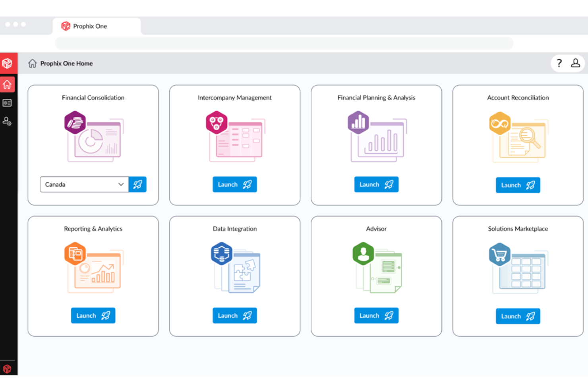588x392 pixels.
Task: Open the ID card icon in the sidebar
Action: [7, 103]
